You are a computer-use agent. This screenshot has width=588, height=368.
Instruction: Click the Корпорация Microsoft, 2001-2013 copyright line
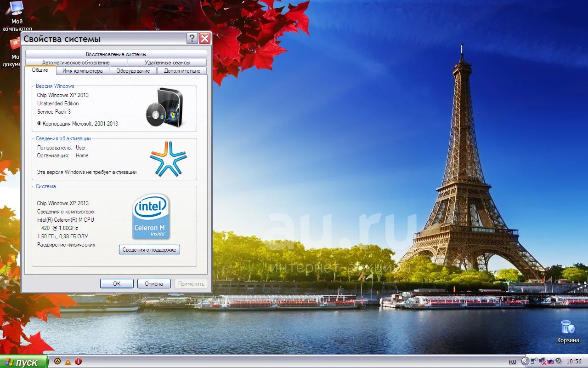coord(78,124)
